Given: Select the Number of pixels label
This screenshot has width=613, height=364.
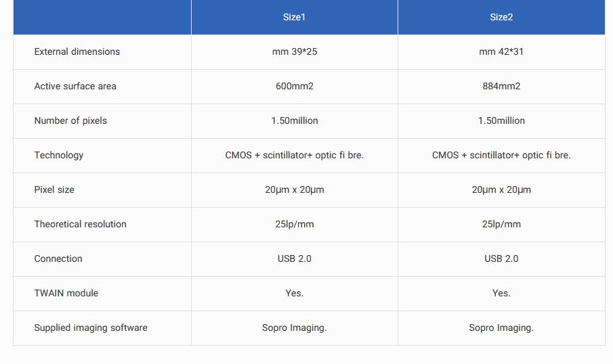Looking at the screenshot, I should [70, 120].
